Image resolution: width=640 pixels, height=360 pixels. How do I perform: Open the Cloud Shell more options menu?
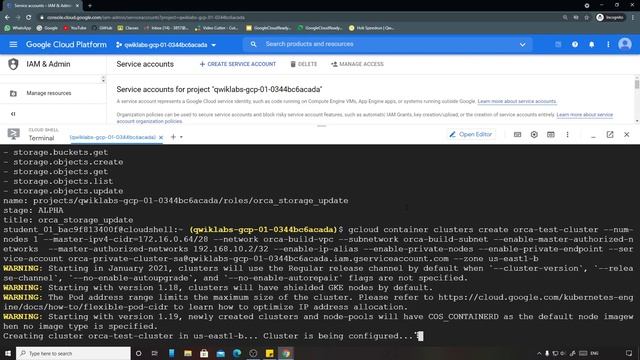point(567,134)
